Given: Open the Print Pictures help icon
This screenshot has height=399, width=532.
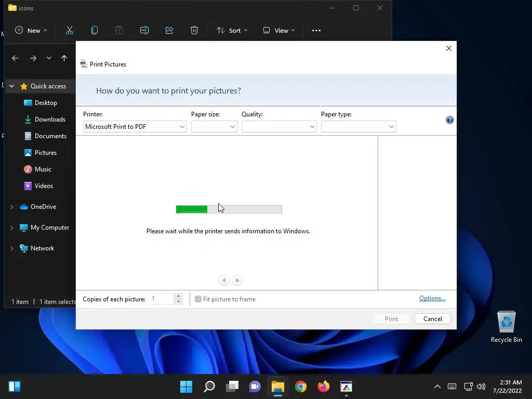Looking at the screenshot, I should tap(449, 120).
